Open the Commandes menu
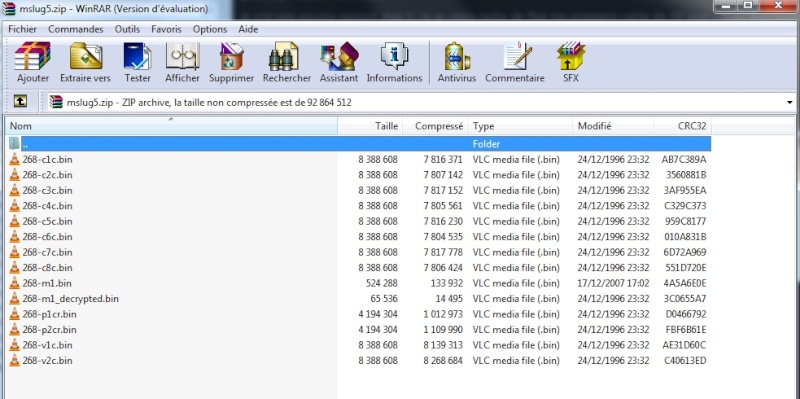This screenshot has width=800, height=399. click(x=76, y=29)
